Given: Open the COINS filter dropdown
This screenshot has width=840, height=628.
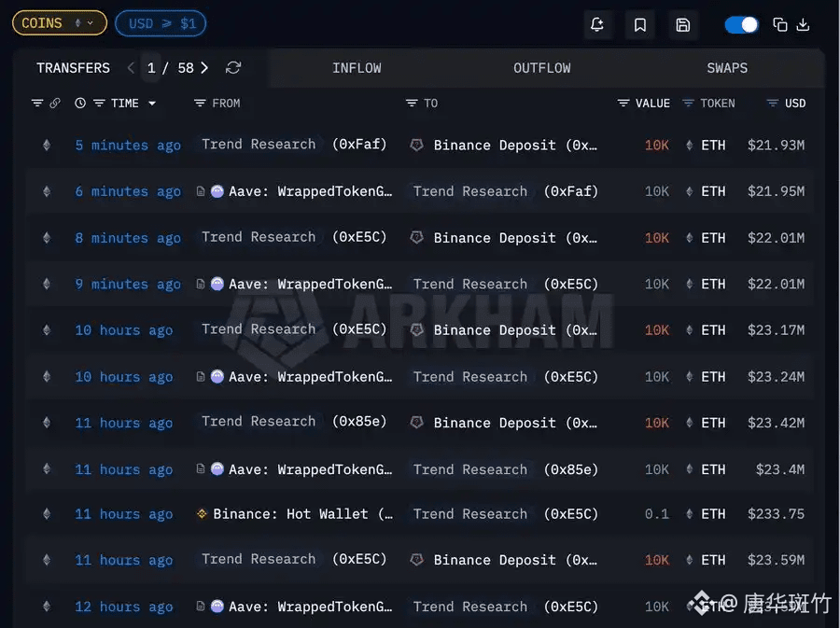Looking at the screenshot, I should click(x=59, y=23).
